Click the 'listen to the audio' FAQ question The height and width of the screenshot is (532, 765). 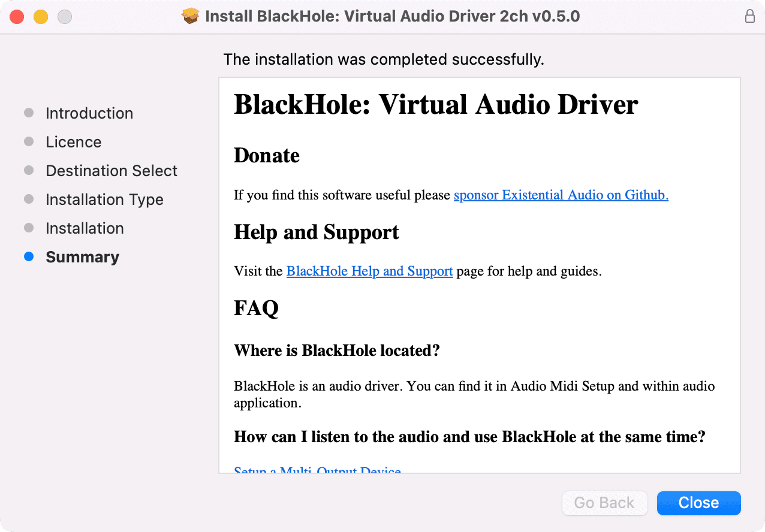(469, 437)
